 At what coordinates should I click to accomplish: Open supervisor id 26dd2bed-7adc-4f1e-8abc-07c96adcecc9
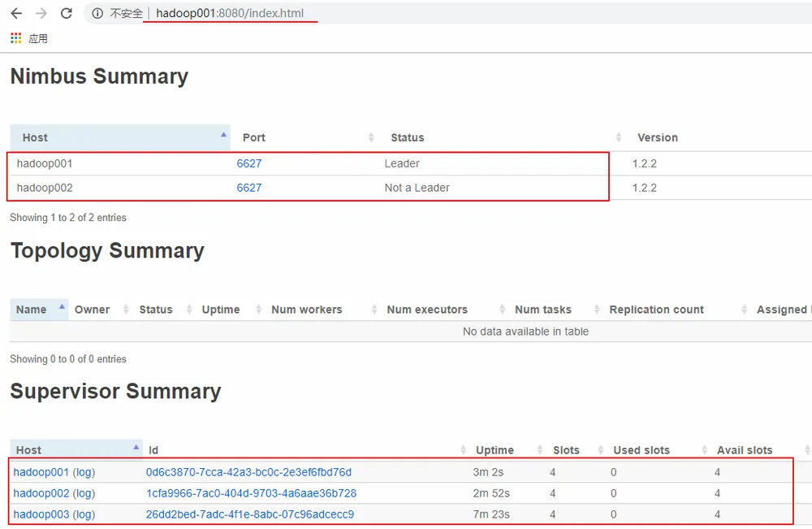[x=250, y=514]
